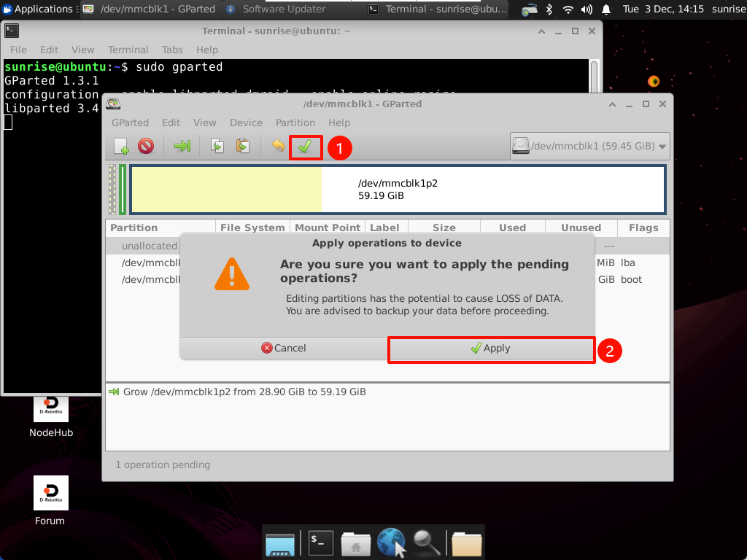Screen dimensions: 747x560
Task: Click the '1 operation pending' status text
Action: 163,464
